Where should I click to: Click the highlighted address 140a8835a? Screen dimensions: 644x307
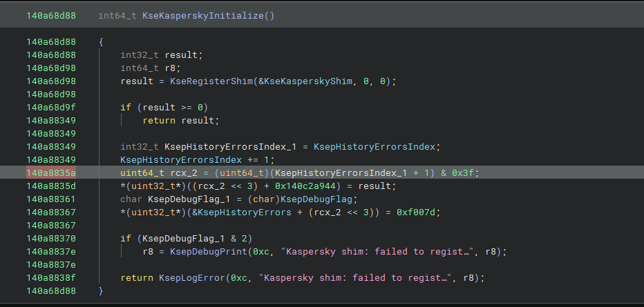[51, 173]
